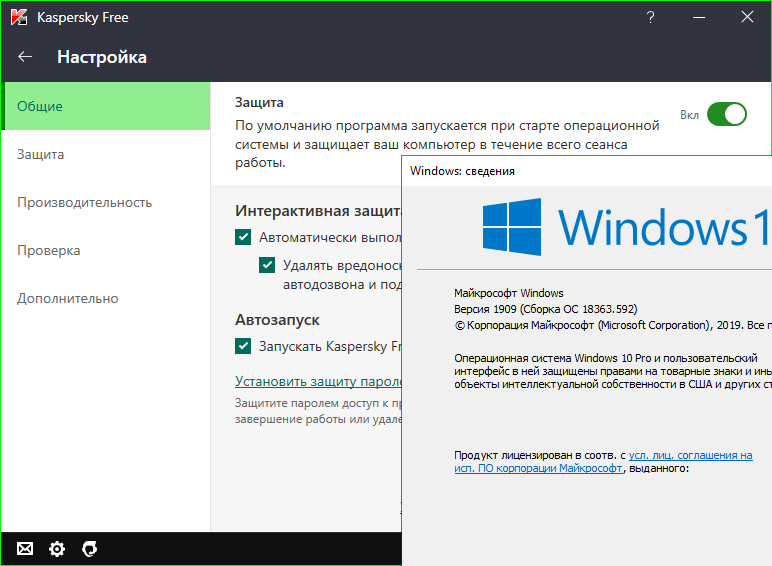This screenshot has width=772, height=566.
Task: Toggle the Защита protection switch off
Action: (x=727, y=114)
